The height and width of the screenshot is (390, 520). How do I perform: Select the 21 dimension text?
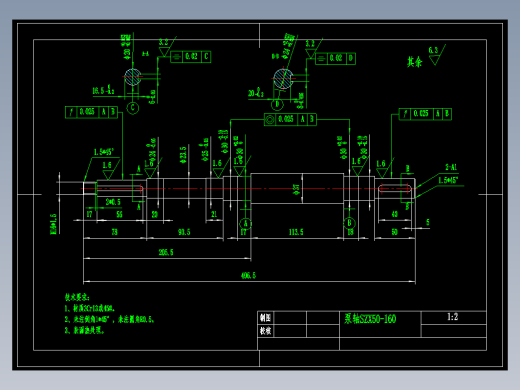click(x=214, y=214)
